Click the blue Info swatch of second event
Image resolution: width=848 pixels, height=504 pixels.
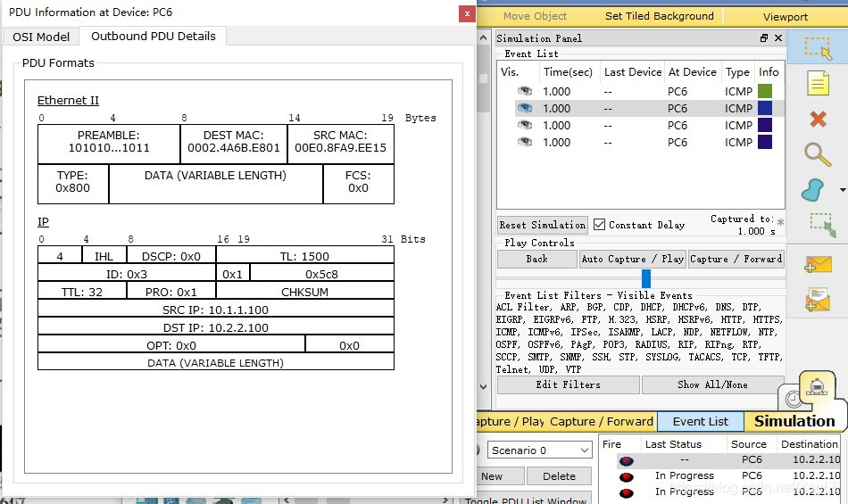pyautogui.click(x=765, y=108)
